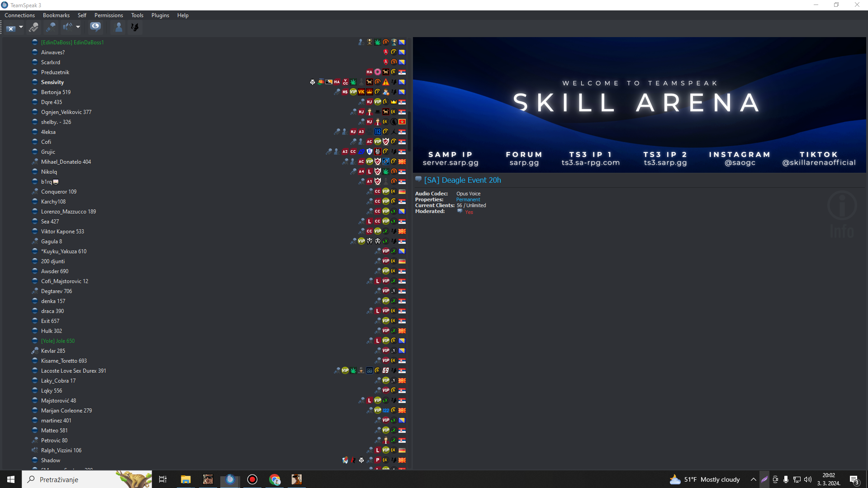The height and width of the screenshot is (488, 868).
Task: Open the Connections menu
Action: click(x=19, y=15)
